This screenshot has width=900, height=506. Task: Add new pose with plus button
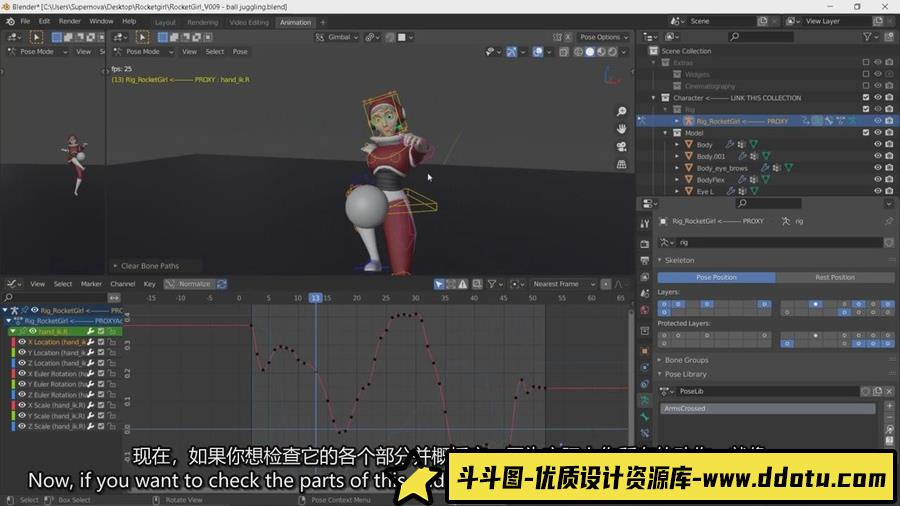click(889, 406)
